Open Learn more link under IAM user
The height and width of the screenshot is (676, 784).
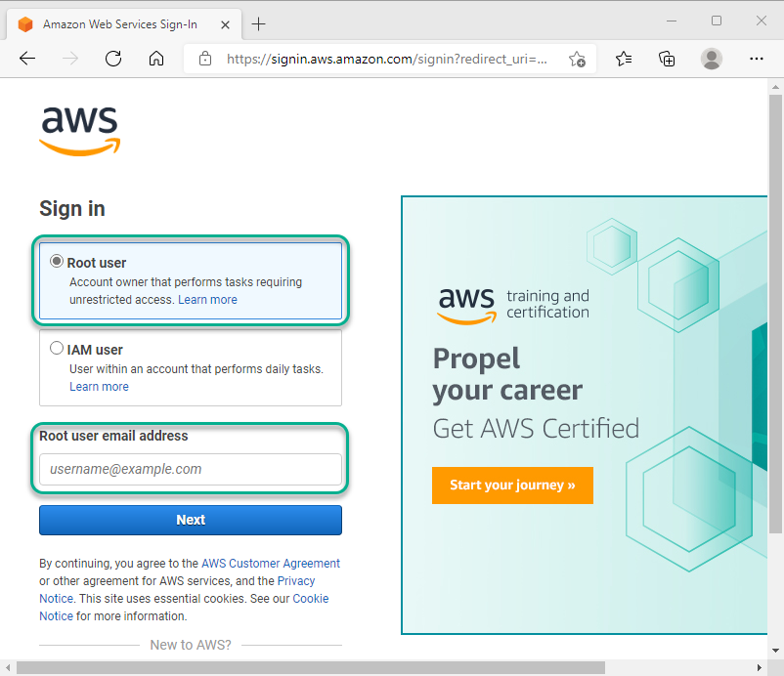click(x=99, y=387)
